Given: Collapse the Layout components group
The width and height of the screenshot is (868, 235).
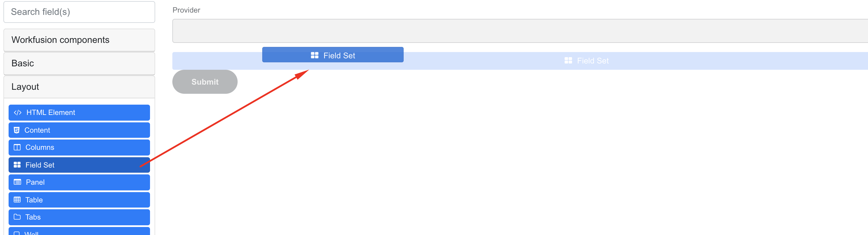Looking at the screenshot, I should pyautogui.click(x=79, y=87).
